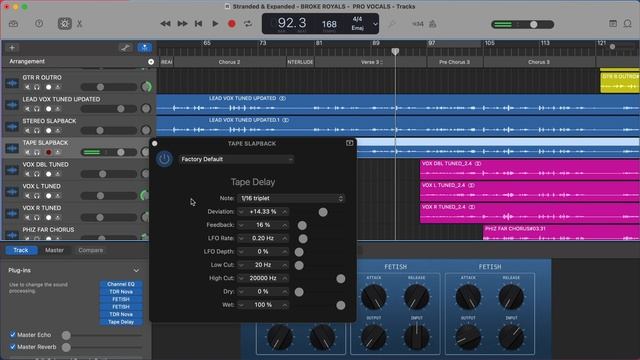This screenshot has height=360, width=640.
Task: Go to the beginning of the project
Action: point(198,24)
